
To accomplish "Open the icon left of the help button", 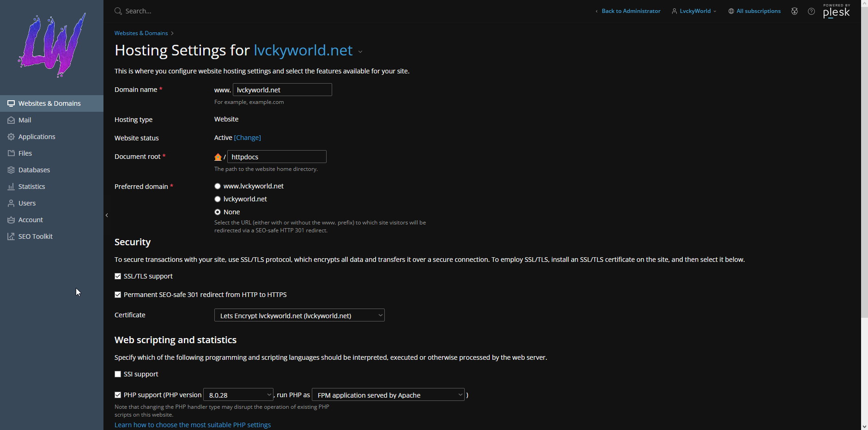I will [795, 11].
